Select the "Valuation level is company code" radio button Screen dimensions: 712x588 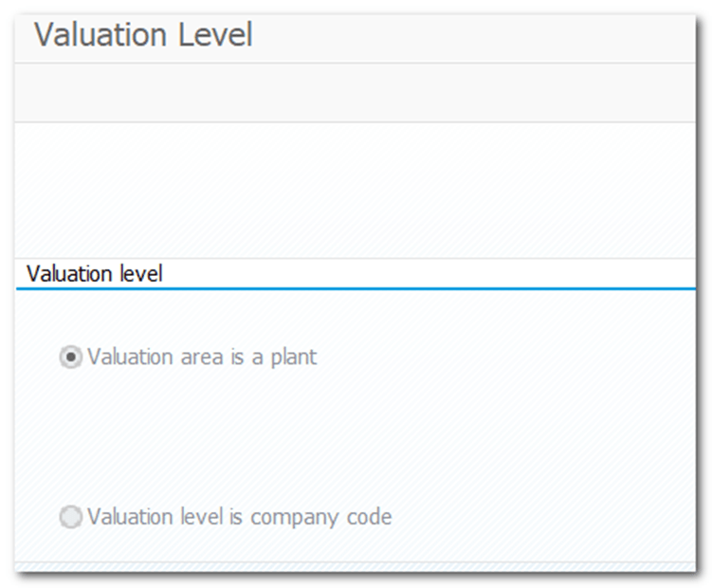pos(71,518)
